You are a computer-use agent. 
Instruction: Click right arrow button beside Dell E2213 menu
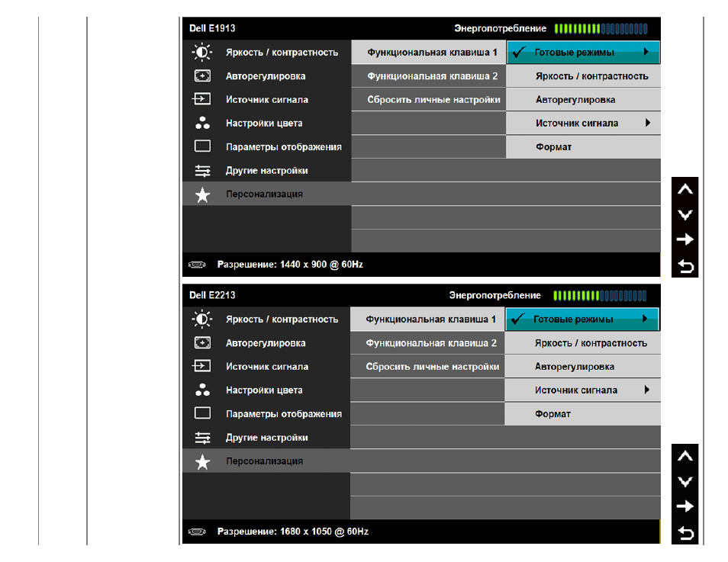coord(685,506)
